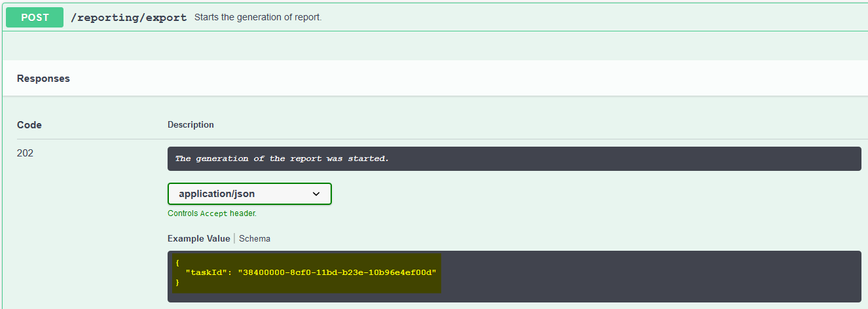Click the word 'Accept' in the hint

click(213, 213)
